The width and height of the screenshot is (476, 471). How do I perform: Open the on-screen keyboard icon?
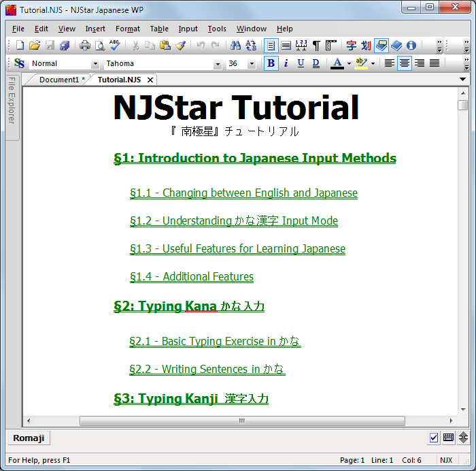click(x=448, y=438)
